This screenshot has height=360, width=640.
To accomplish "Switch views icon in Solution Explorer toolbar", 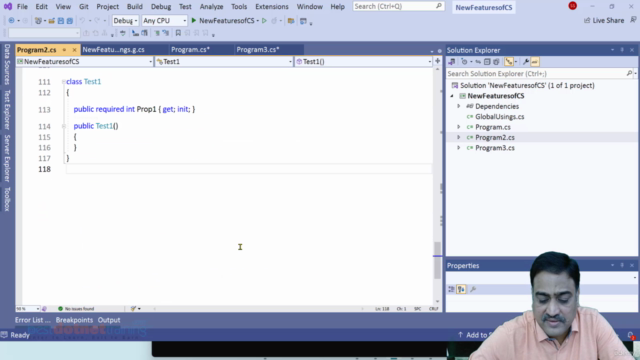I will tap(452, 62).
